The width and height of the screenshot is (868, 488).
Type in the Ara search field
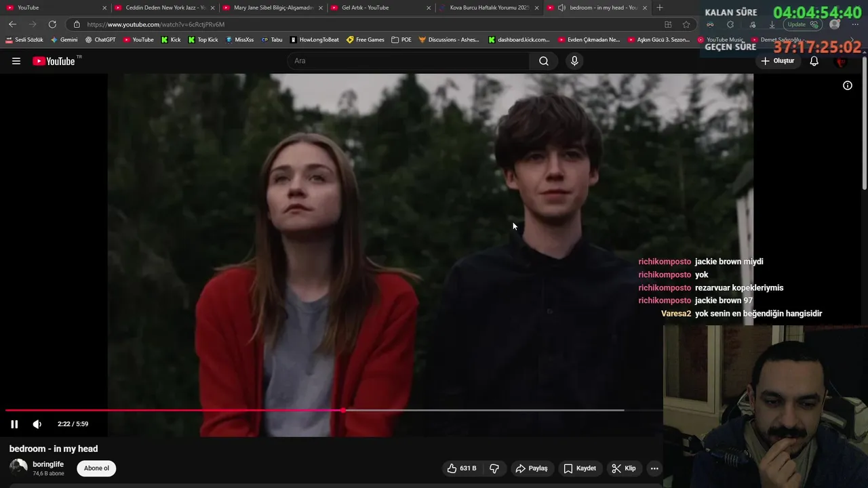point(410,61)
